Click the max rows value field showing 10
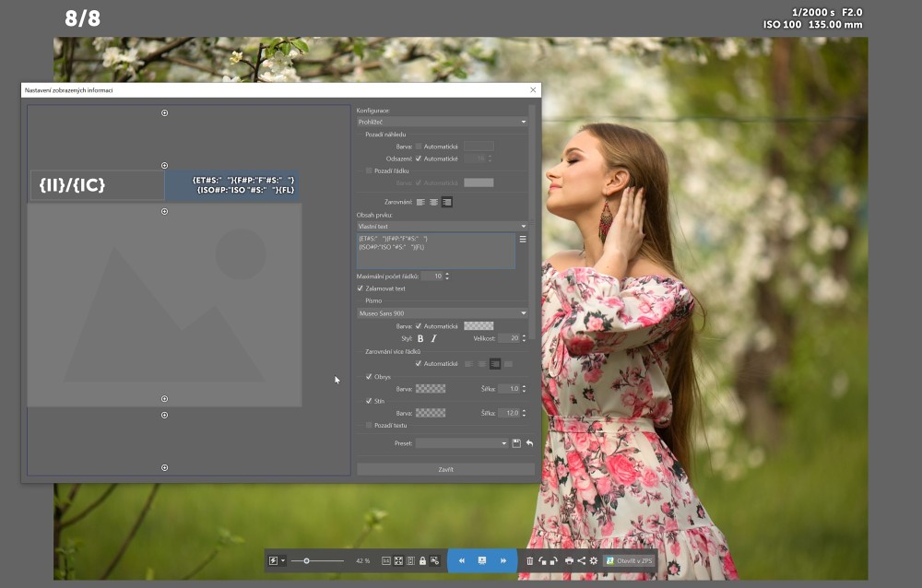The width and height of the screenshot is (922, 588). [432, 276]
